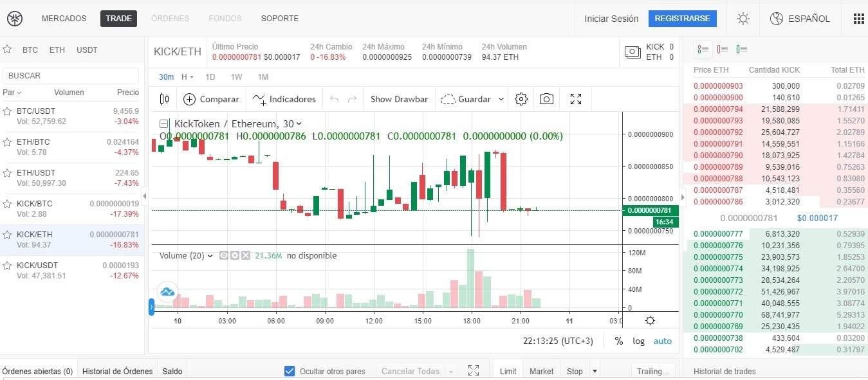Screen dimensions: 868x380
Task: Toggle light theme sun icon
Action: pyautogui.click(x=743, y=19)
